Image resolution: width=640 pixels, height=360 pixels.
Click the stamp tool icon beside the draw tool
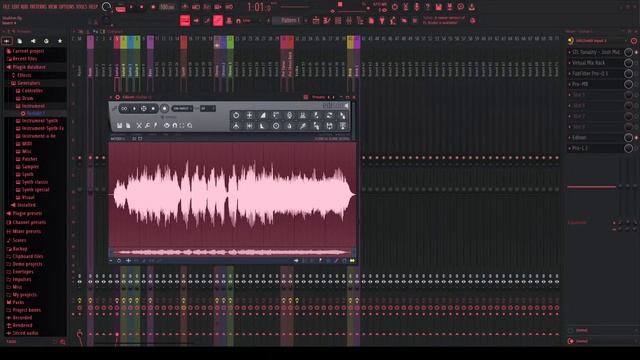point(229,20)
